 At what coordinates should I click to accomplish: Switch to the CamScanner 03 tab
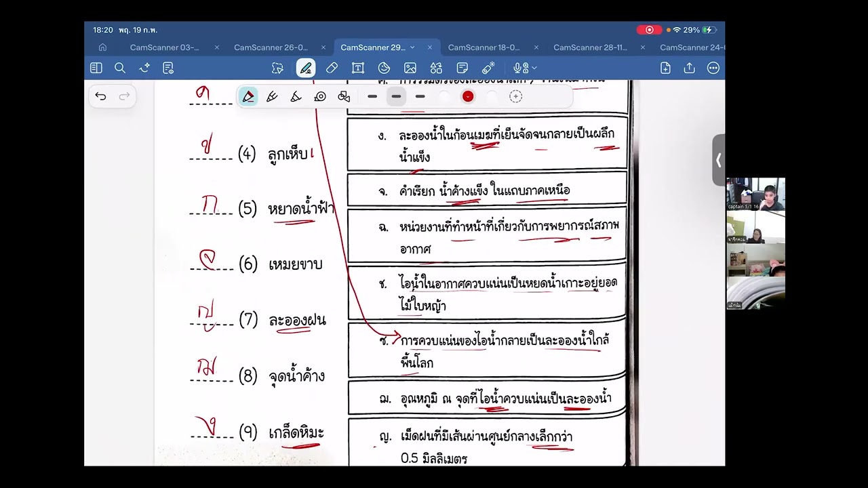(x=165, y=47)
